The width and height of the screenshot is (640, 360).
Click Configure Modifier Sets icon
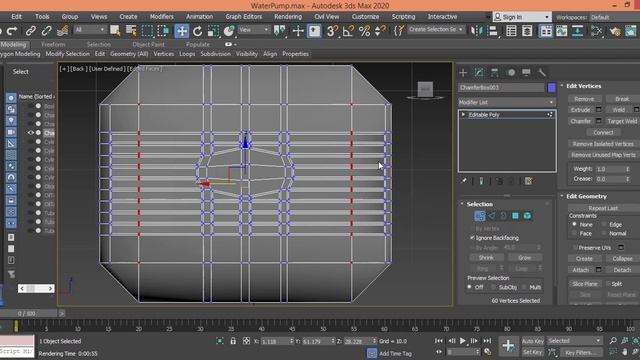pos(528,181)
